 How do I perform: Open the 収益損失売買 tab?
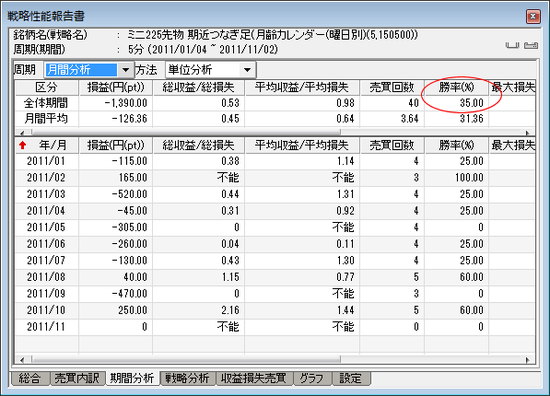pyautogui.click(x=254, y=378)
